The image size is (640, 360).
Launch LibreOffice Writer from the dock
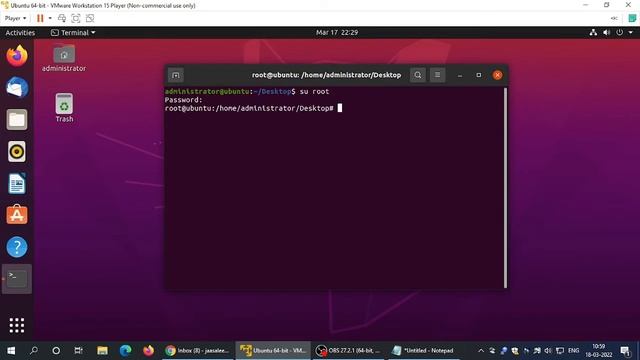(x=17, y=183)
